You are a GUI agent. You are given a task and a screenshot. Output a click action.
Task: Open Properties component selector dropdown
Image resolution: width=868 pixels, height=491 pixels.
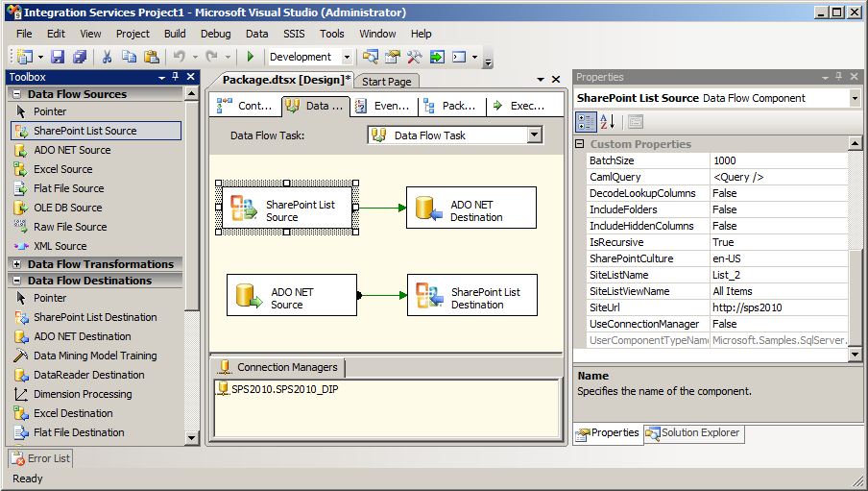click(855, 98)
